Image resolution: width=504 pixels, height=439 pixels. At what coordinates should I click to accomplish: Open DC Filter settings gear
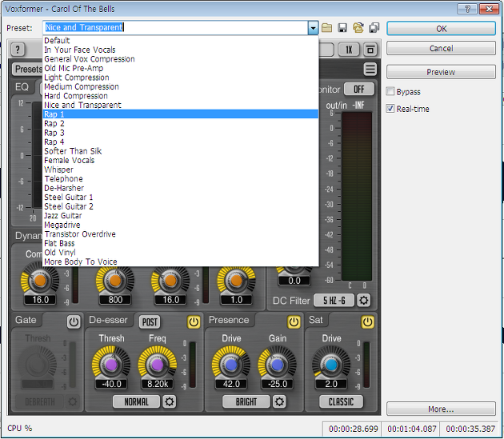pyautogui.click(x=363, y=301)
